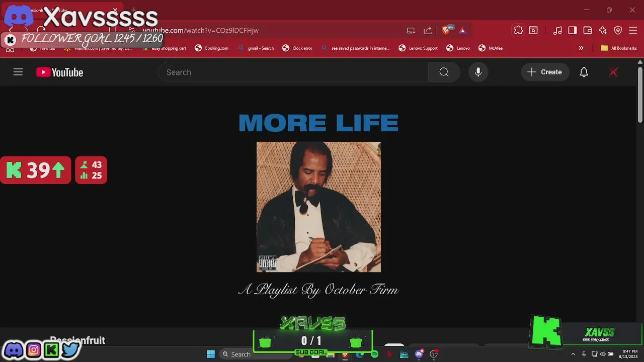Open the Create menu on YouTube
Viewport: 644px width, 362px height.
click(545, 72)
